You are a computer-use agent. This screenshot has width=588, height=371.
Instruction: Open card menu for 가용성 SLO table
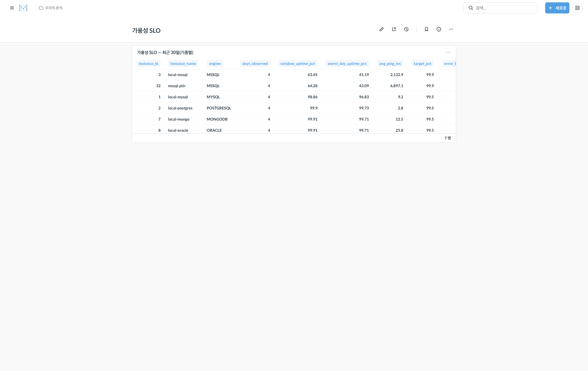(x=448, y=52)
